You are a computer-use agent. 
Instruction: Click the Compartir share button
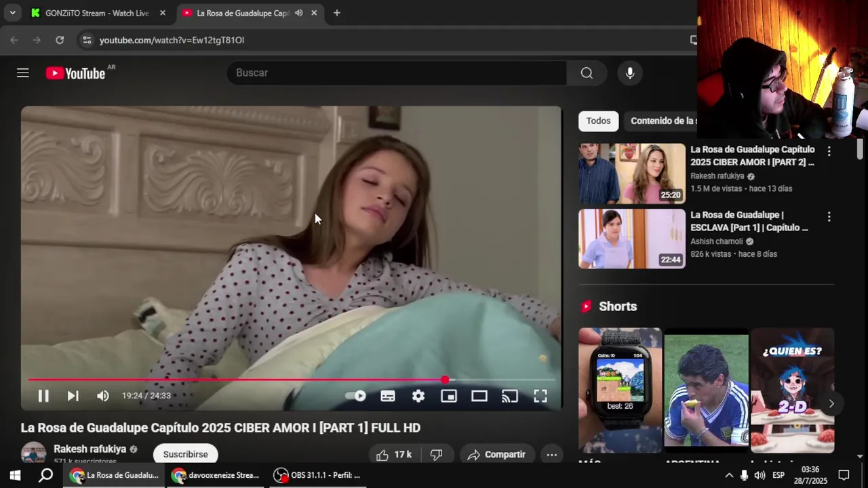coord(497,455)
